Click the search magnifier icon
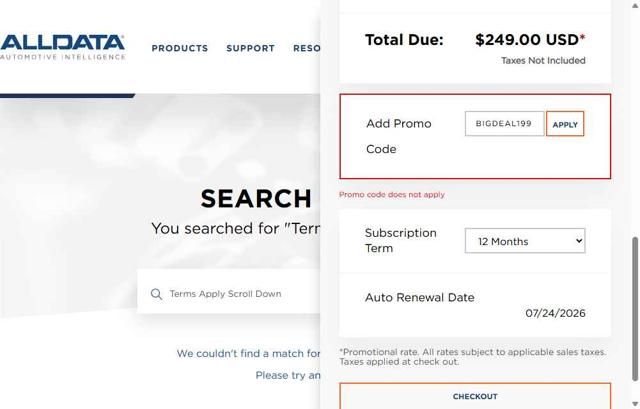The image size is (640, 409). (156, 294)
